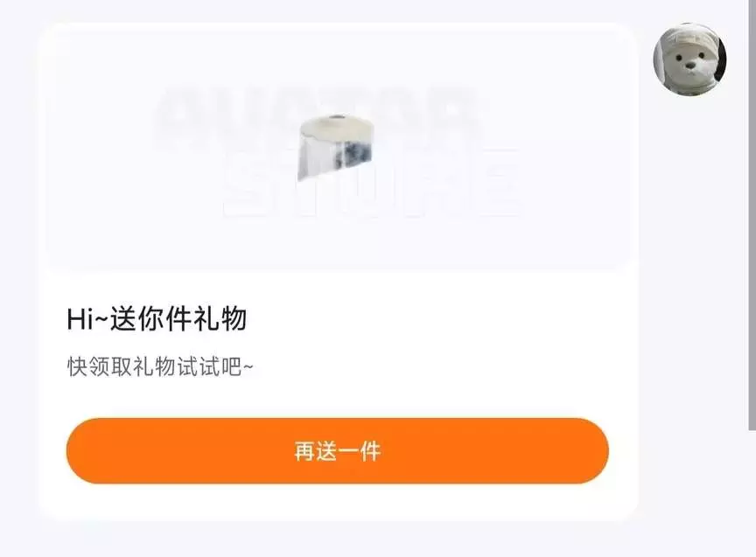Click the orange 再送一件 button

(338, 451)
